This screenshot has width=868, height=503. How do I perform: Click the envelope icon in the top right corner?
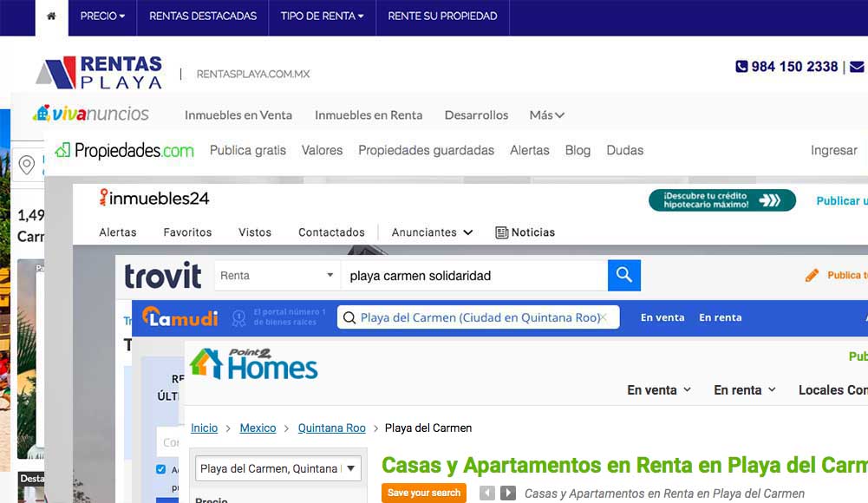tap(858, 66)
